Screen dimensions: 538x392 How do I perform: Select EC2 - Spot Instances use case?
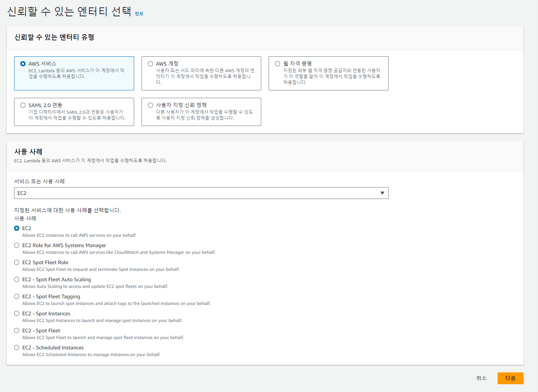(x=17, y=313)
